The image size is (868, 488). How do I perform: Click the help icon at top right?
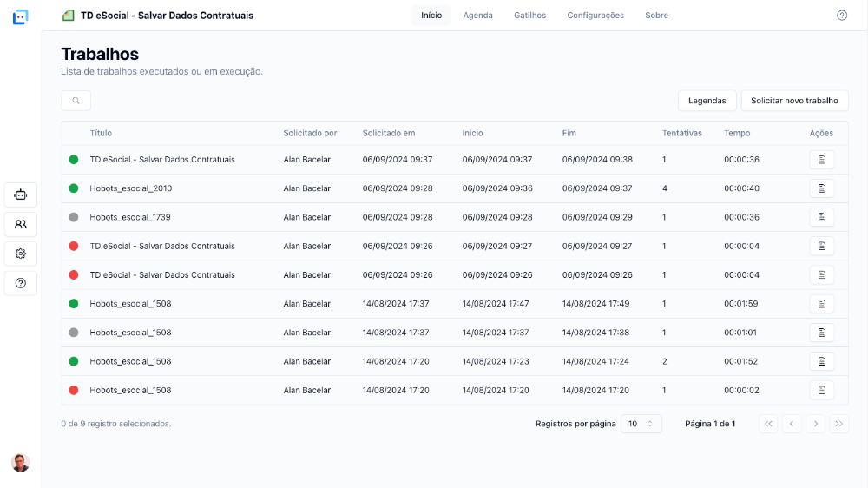pyautogui.click(x=841, y=16)
